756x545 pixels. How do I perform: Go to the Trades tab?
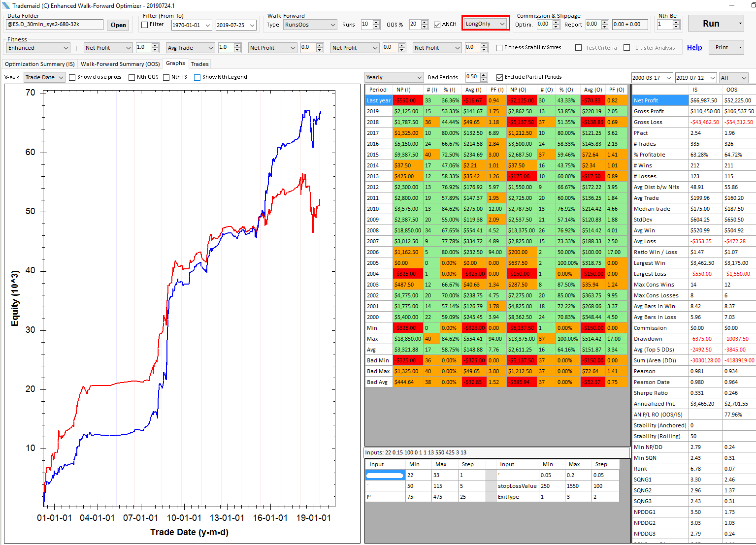click(x=199, y=64)
